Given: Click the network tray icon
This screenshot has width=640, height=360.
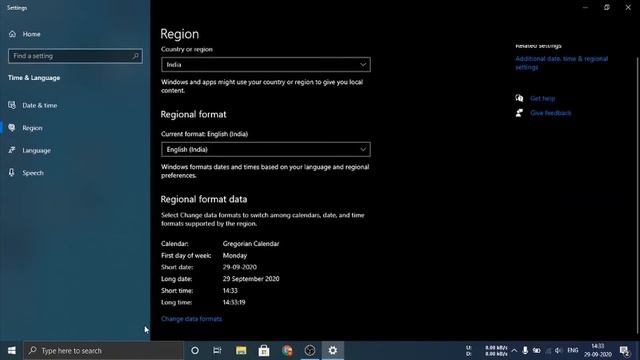Looking at the screenshot, I should [548, 351].
